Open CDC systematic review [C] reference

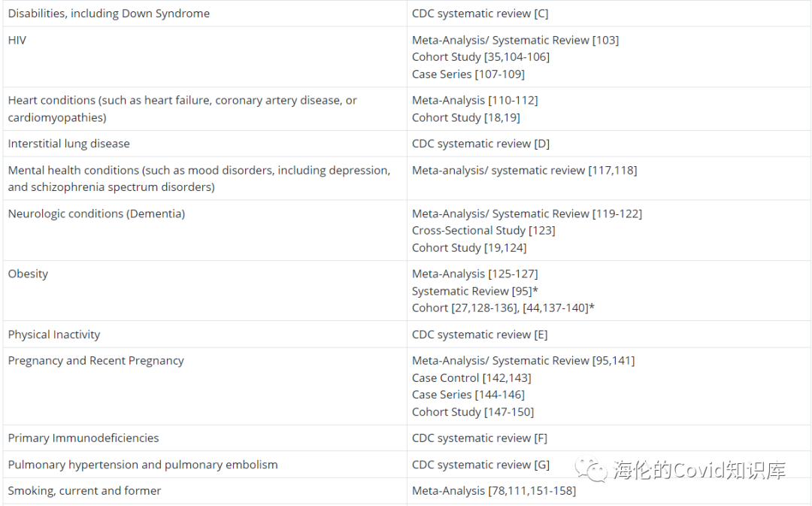pos(480,14)
